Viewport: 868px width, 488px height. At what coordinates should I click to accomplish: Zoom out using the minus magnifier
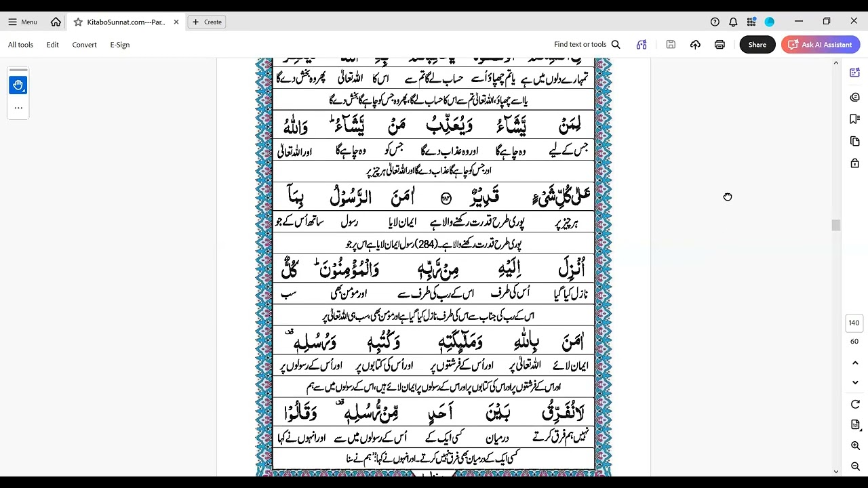(855, 466)
